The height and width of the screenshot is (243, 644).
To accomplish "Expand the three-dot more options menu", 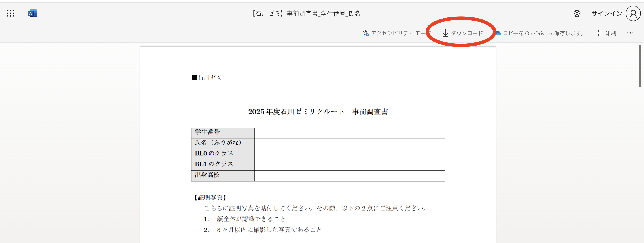I will click(630, 33).
